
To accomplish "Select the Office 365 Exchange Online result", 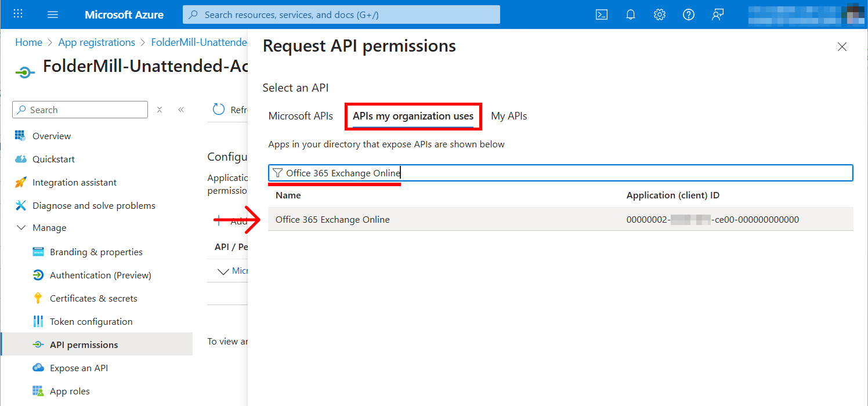I will coord(332,219).
